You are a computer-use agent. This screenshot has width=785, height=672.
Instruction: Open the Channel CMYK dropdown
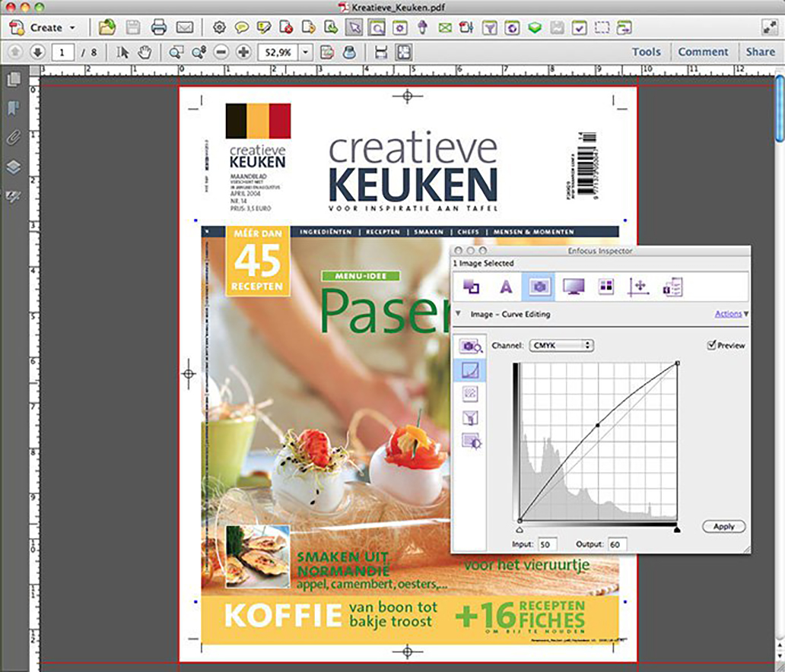pyautogui.click(x=561, y=345)
